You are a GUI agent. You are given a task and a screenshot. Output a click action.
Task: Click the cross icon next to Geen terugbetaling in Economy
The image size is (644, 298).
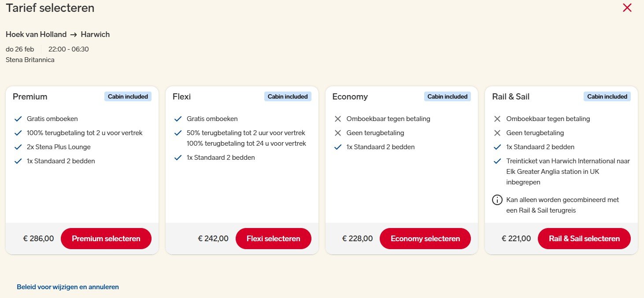click(338, 132)
